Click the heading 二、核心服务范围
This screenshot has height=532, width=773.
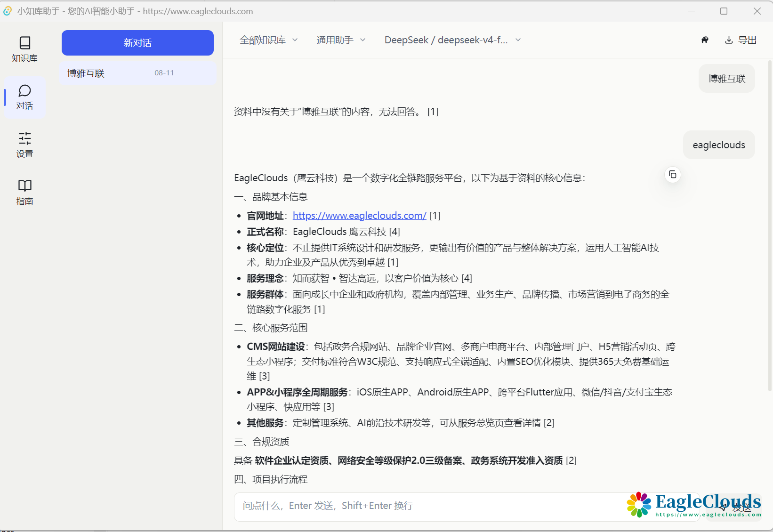click(x=271, y=328)
